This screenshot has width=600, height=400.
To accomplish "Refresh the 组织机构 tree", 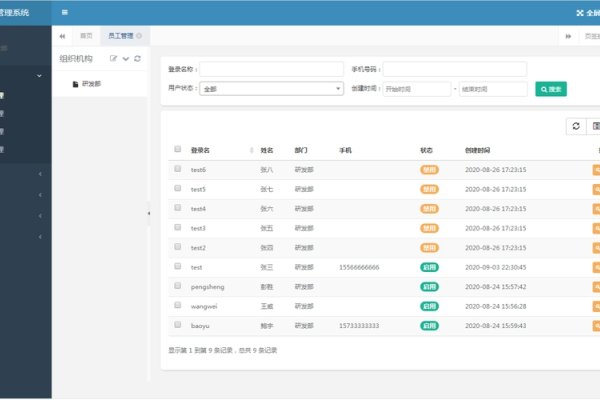I will tap(137, 58).
